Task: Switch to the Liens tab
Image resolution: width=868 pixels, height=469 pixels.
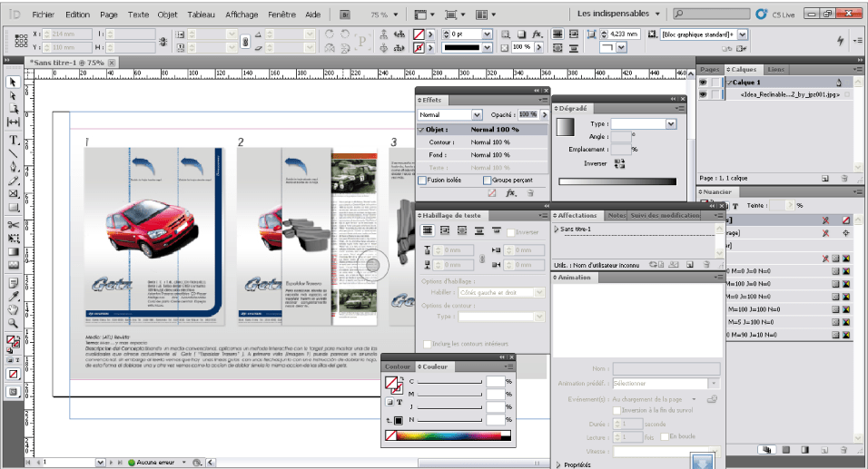Action: (x=775, y=70)
